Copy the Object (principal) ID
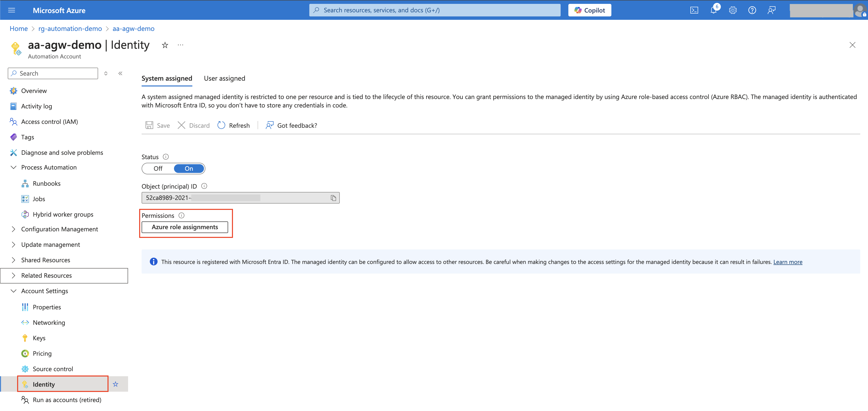Screen dimensions: 868x411 point(333,198)
